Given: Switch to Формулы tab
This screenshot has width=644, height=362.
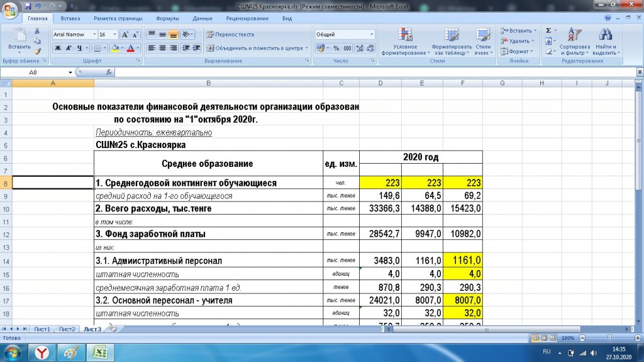Looking at the screenshot, I should (167, 18).
